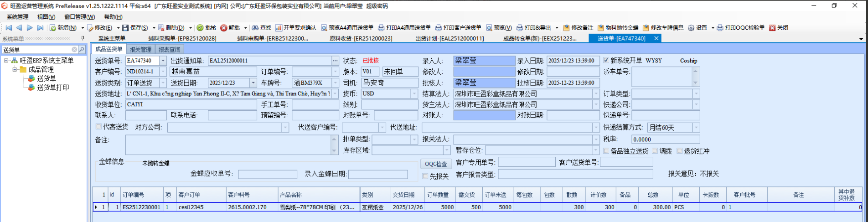Click the 修改备注 toolbar icon
This screenshot has width=868, height=222.
pyautogui.click(x=567, y=28)
